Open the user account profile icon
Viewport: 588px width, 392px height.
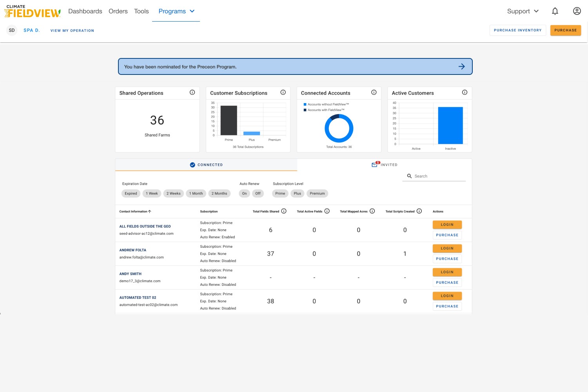[577, 11]
